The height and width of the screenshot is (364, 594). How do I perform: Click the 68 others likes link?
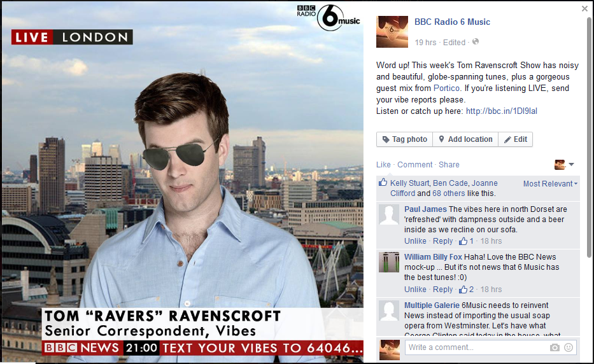click(x=446, y=193)
